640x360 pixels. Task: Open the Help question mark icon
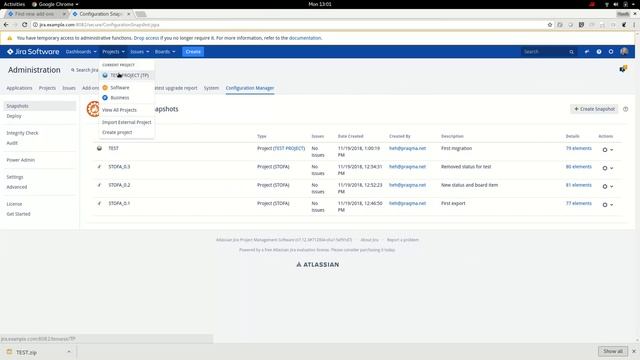coord(599,52)
